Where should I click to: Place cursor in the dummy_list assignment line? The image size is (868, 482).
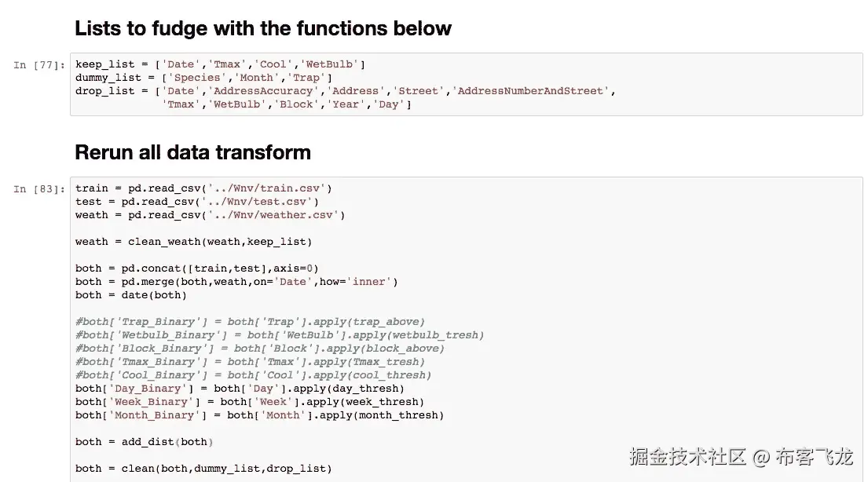(x=203, y=78)
